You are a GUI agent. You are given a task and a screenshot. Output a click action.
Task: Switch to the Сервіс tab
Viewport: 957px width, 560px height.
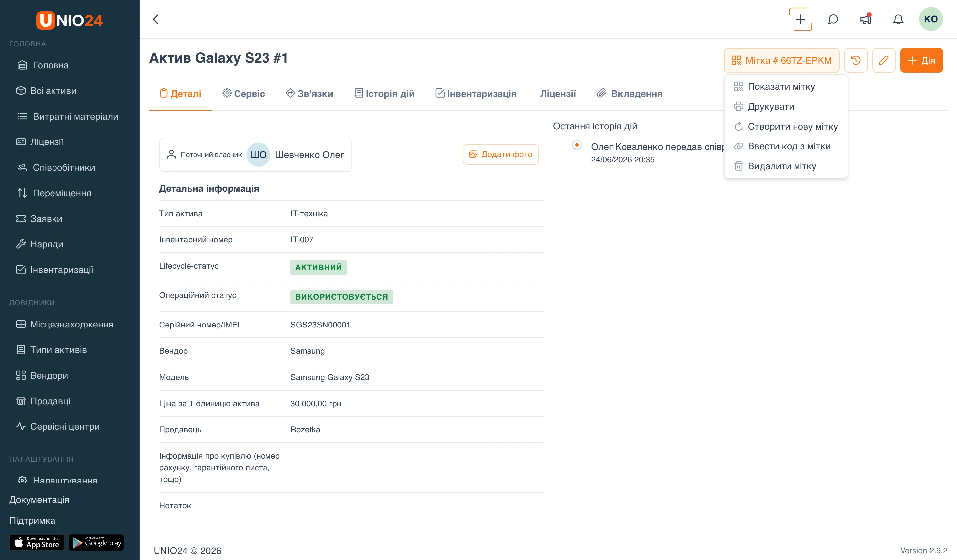pos(244,93)
